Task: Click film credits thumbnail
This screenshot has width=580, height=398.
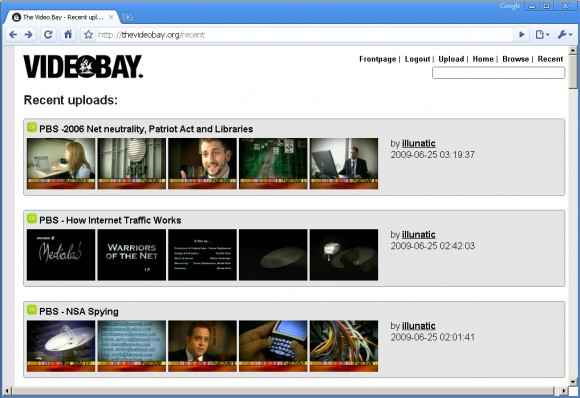Action: (202, 255)
